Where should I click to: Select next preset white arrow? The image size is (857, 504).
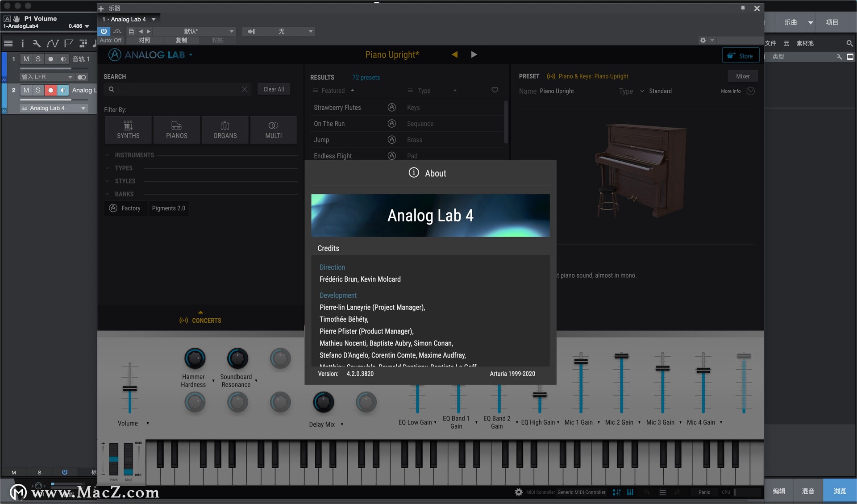(x=474, y=54)
